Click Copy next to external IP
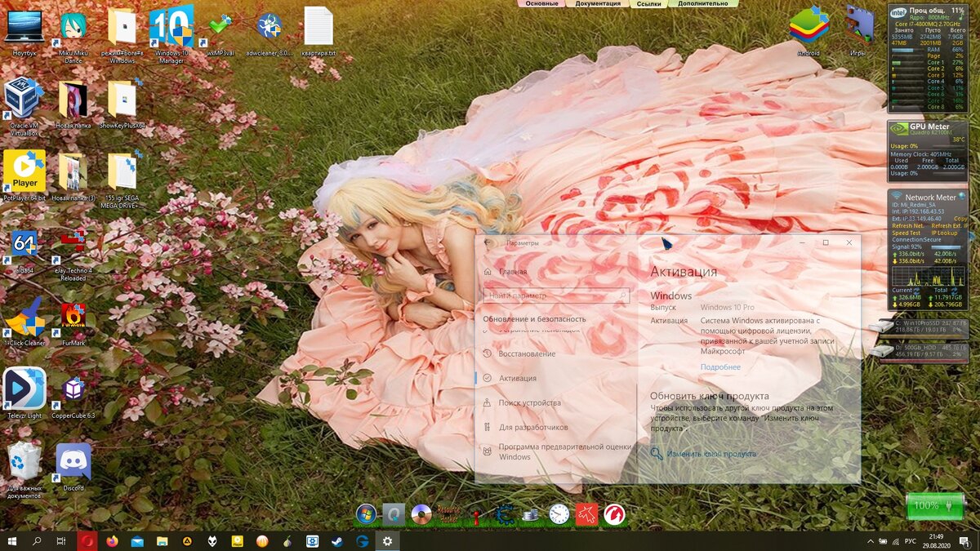The image size is (980, 551). coord(960,219)
